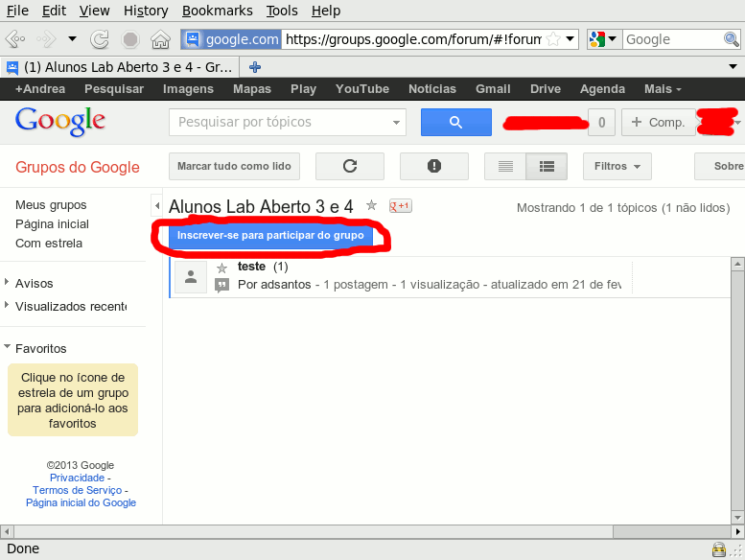745x560 pixels.
Task: Open Pesquisar in the Google bar
Action: click(x=114, y=89)
